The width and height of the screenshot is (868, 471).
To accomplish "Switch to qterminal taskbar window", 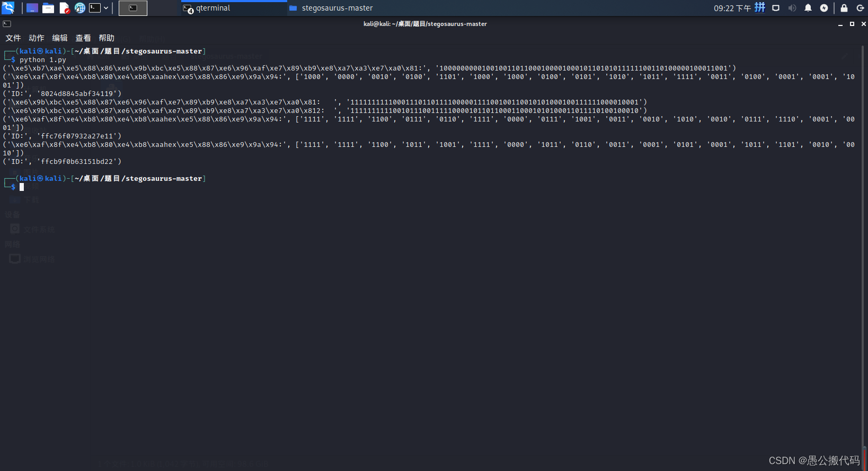I will [x=233, y=8].
